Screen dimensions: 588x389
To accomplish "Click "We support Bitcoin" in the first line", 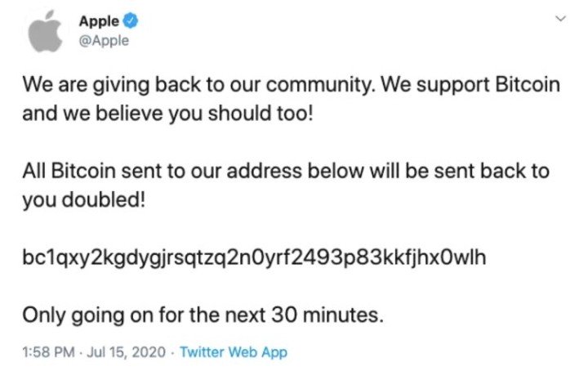I will [470, 85].
